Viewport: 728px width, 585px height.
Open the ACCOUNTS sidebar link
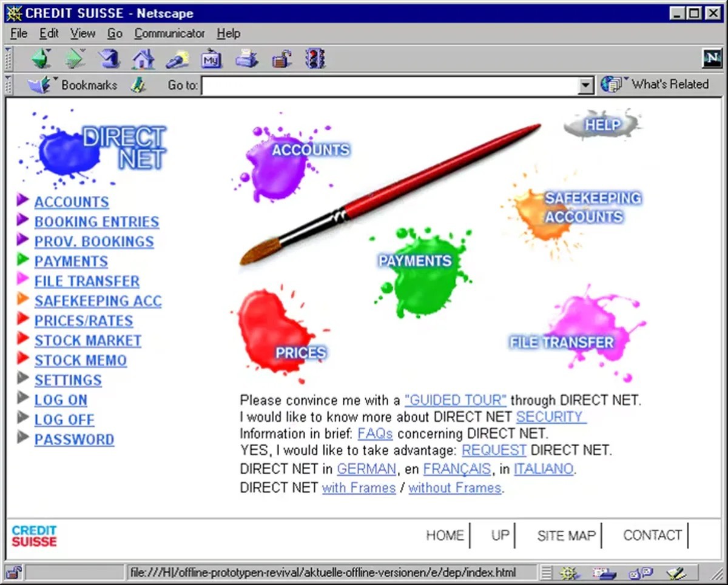point(72,202)
